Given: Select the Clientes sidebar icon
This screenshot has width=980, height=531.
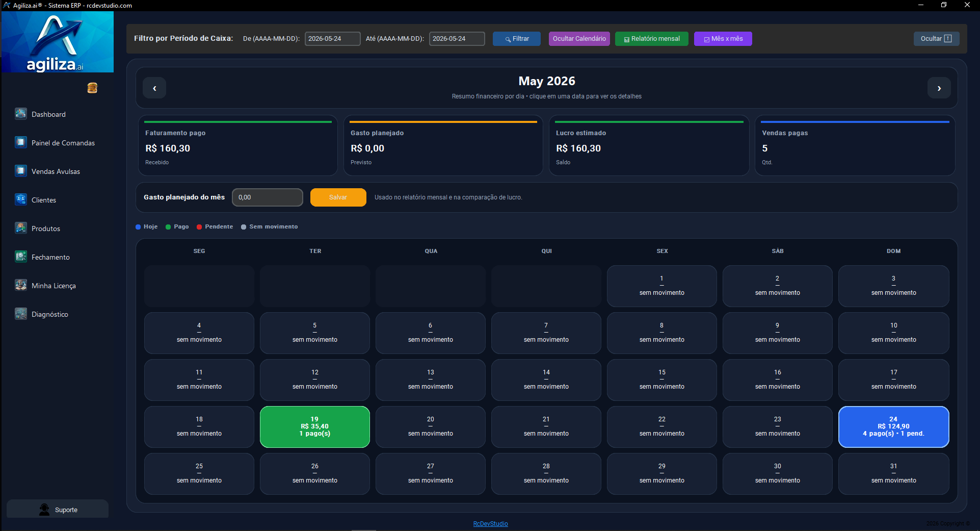Looking at the screenshot, I should pos(21,199).
